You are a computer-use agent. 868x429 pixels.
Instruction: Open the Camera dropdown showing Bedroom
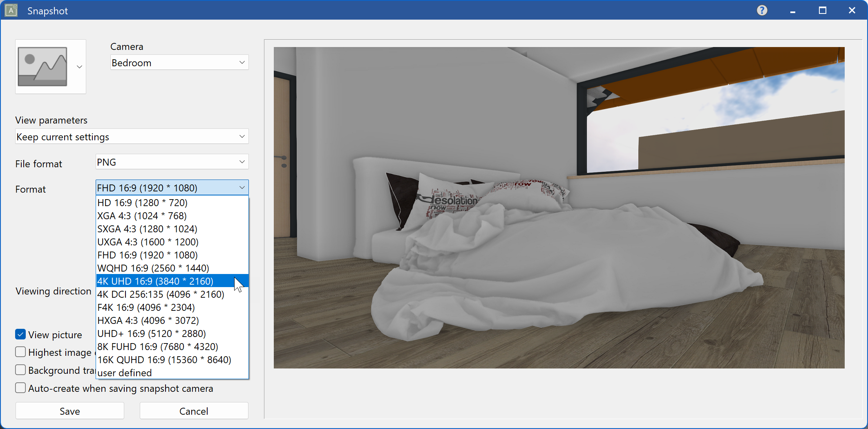tap(179, 63)
